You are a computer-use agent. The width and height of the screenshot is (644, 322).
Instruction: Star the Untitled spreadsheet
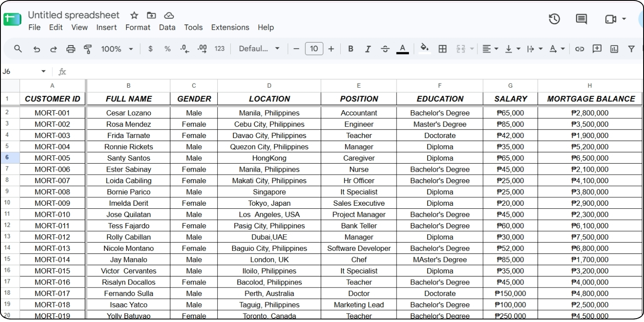pos(134,15)
